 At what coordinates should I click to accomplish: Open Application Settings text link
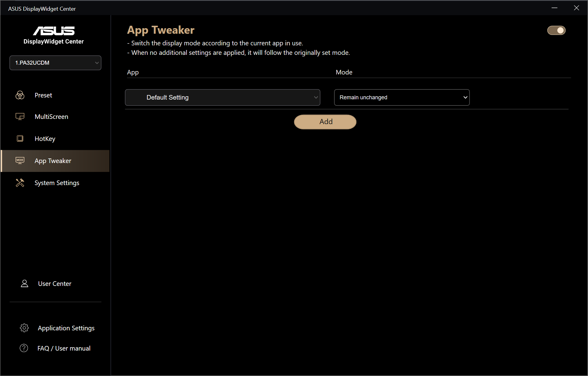[x=66, y=328]
